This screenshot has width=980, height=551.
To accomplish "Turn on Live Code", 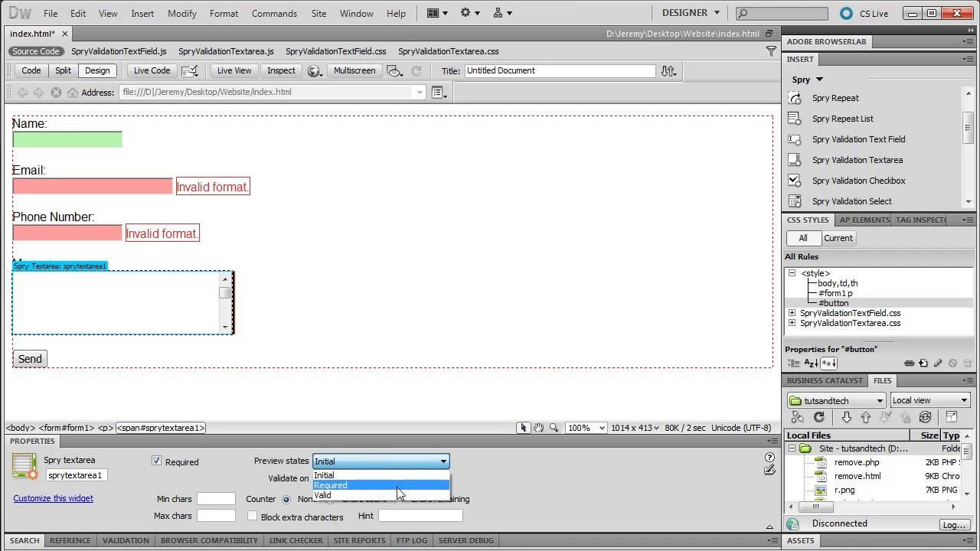I will 152,70.
